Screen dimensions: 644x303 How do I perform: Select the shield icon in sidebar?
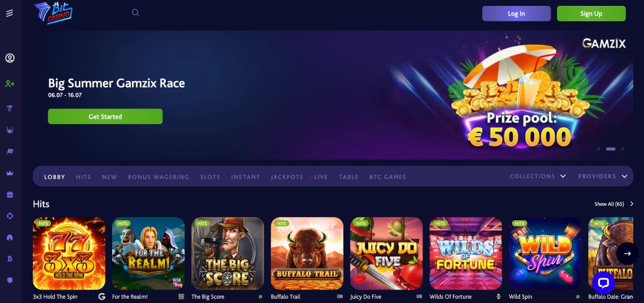pyautogui.click(x=10, y=280)
